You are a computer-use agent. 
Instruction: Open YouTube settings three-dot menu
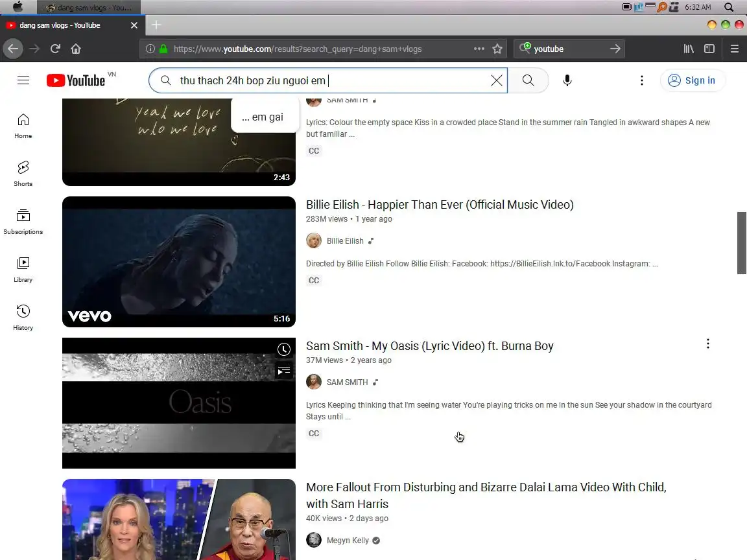(x=642, y=80)
